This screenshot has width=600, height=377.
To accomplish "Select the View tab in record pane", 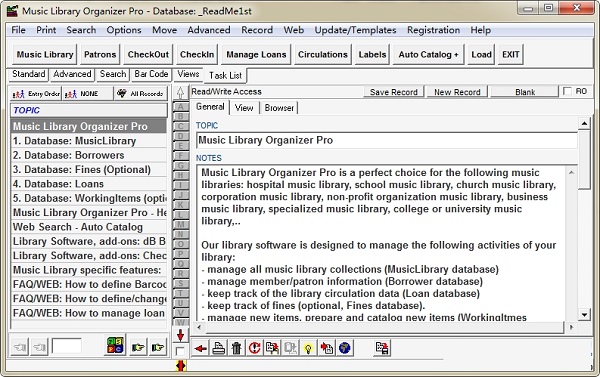I will (244, 108).
